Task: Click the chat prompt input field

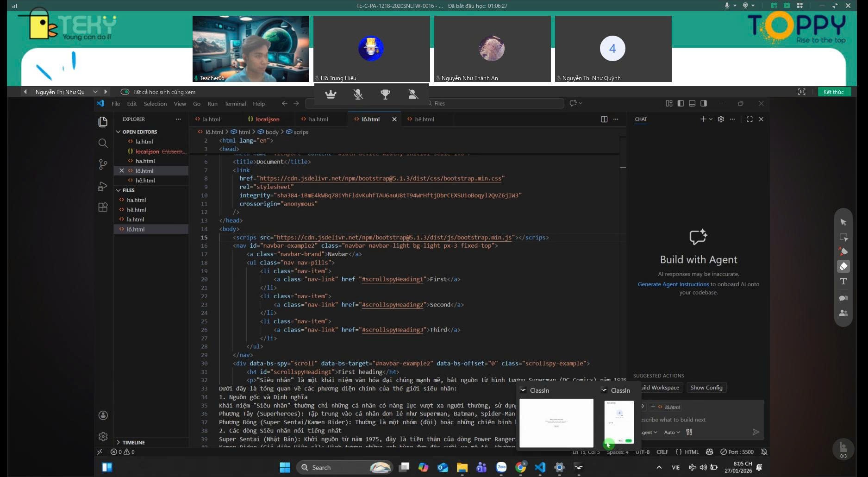Action: (x=694, y=420)
